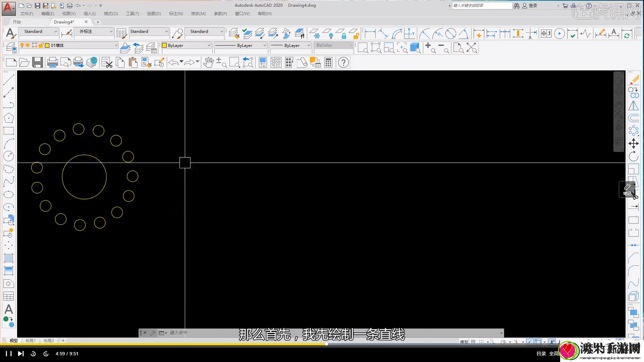Click the Array tool in modify toolbar
Image resolution: width=644 pixels, height=362 pixels.
(x=633, y=131)
